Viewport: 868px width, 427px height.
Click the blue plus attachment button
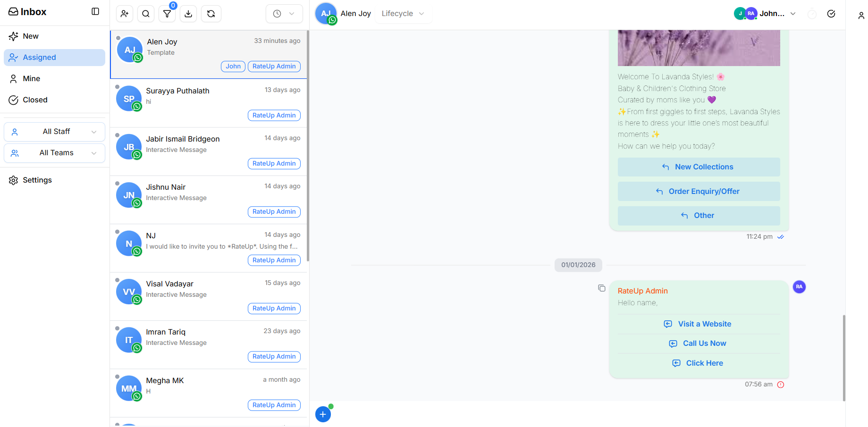coord(323,414)
